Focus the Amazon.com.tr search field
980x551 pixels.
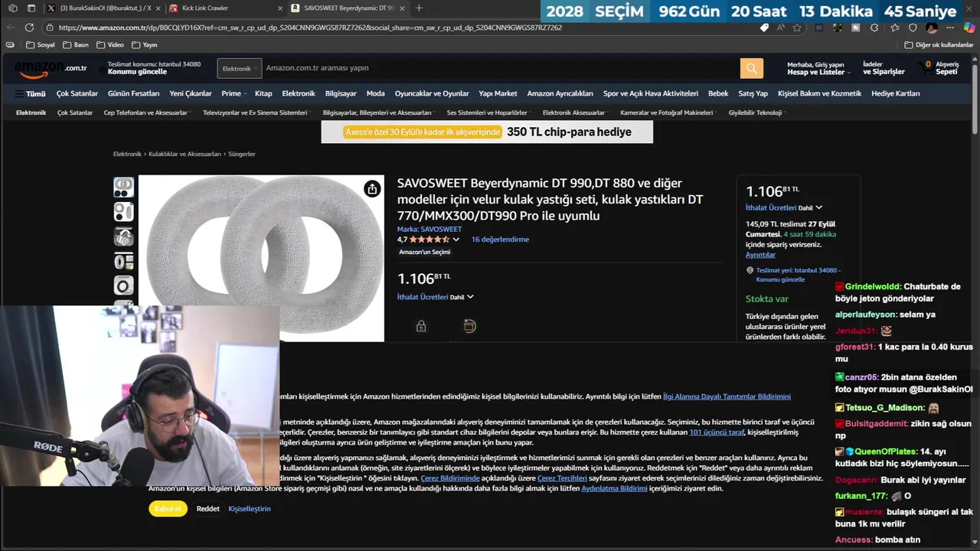[x=501, y=68]
